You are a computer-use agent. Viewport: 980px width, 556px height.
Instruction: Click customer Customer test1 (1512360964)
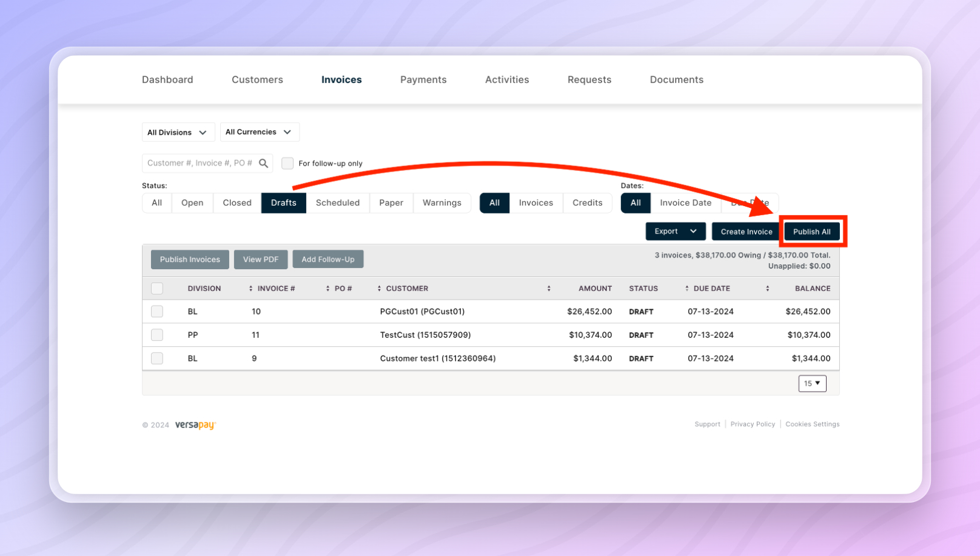point(438,358)
